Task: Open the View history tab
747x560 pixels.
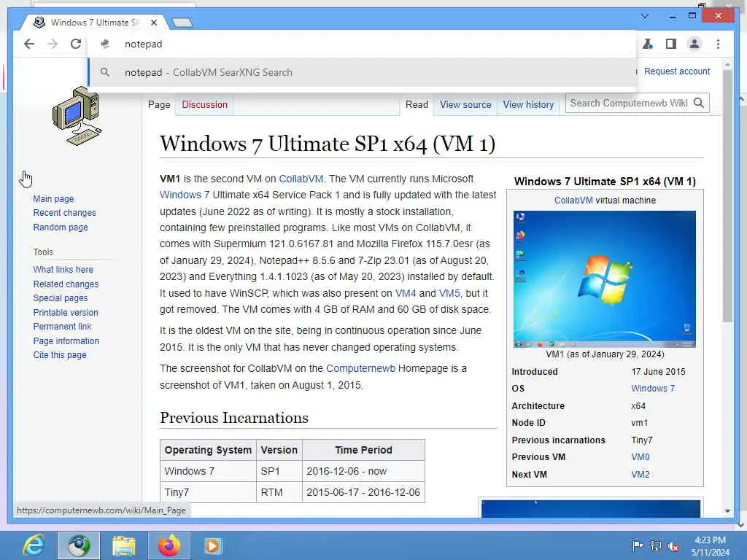Action: (x=528, y=104)
